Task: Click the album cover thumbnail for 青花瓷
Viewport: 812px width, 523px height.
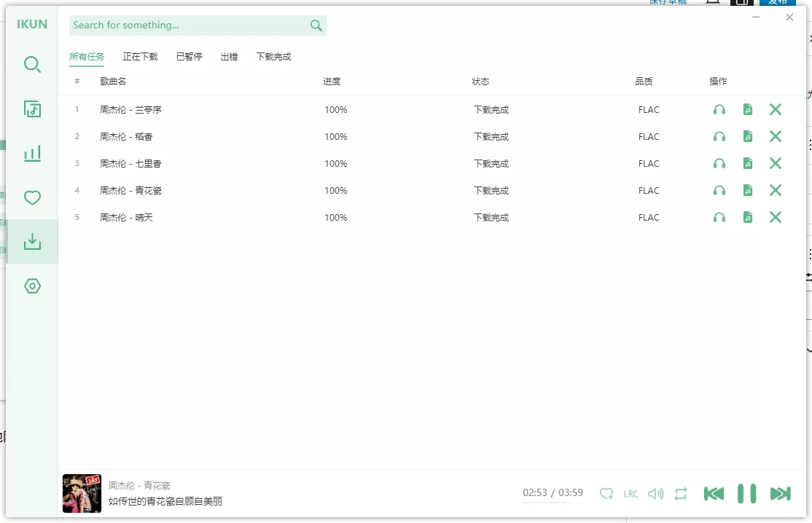Action: click(82, 494)
